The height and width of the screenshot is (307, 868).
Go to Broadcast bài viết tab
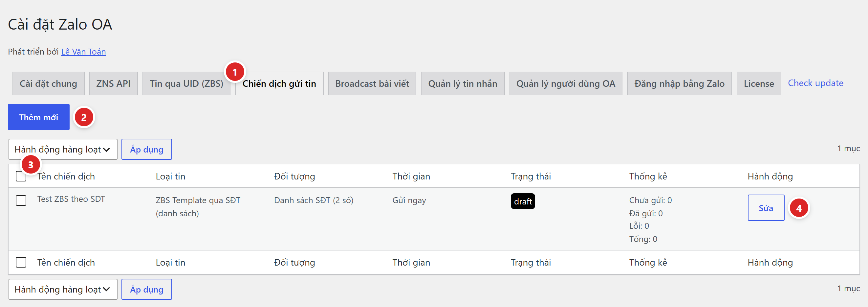coord(372,83)
